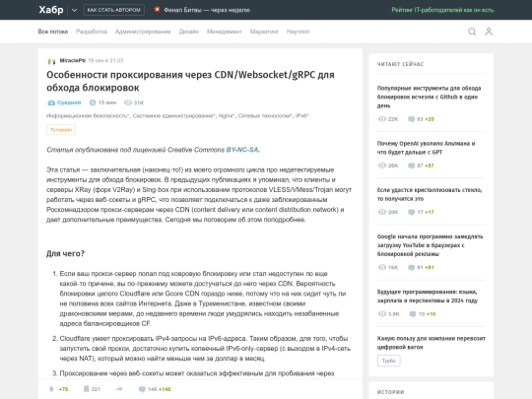532x399 pixels.
Task: Open the search magnifier icon
Action: point(472,32)
